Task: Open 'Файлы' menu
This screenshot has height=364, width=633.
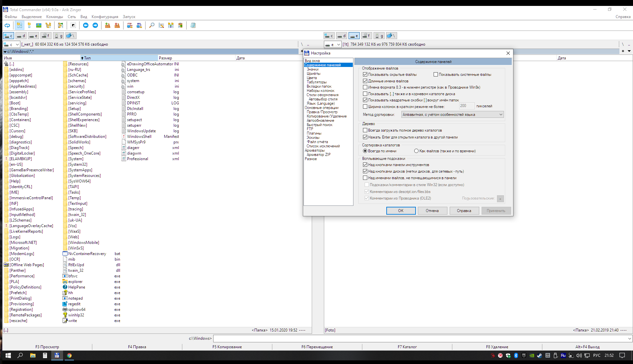Action: coord(11,17)
